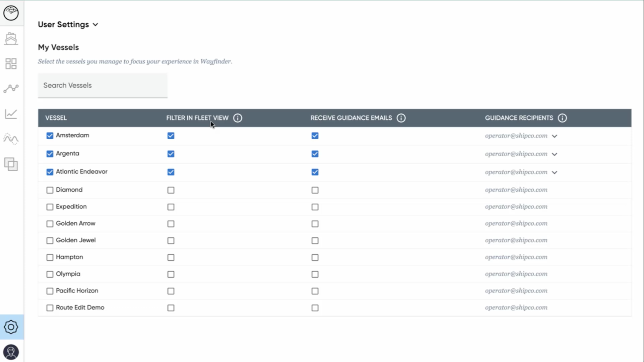This screenshot has width=644, height=362.
Task: Click the RECEIVE GUIDANCE EMAILS header
Action: (351, 118)
